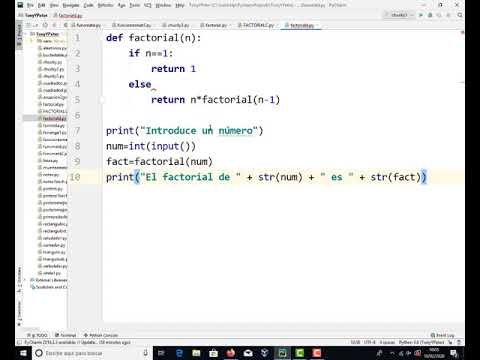Open Microsoft Store from the taskbar
This screenshot has height=360, width=480.
[x=214, y=353]
